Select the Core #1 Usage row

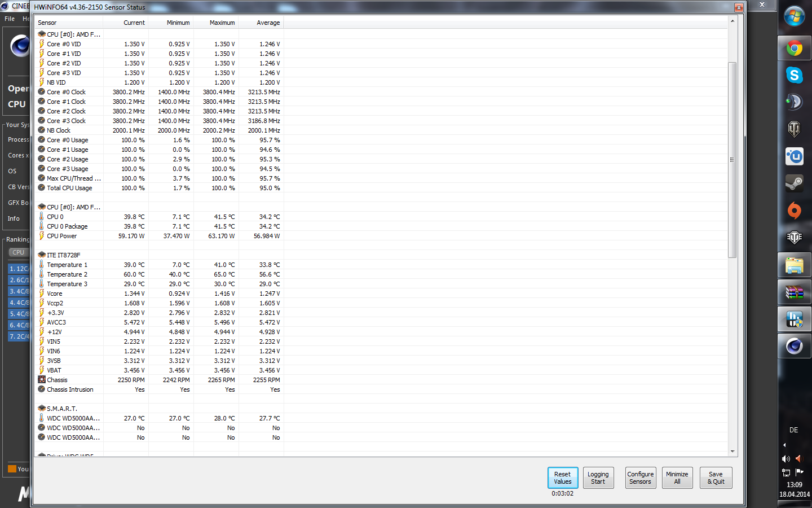pyautogui.click(x=159, y=150)
